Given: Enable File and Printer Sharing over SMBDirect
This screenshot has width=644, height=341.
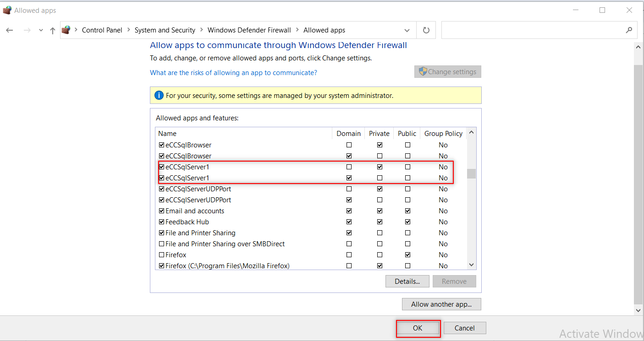Looking at the screenshot, I should click(x=161, y=244).
